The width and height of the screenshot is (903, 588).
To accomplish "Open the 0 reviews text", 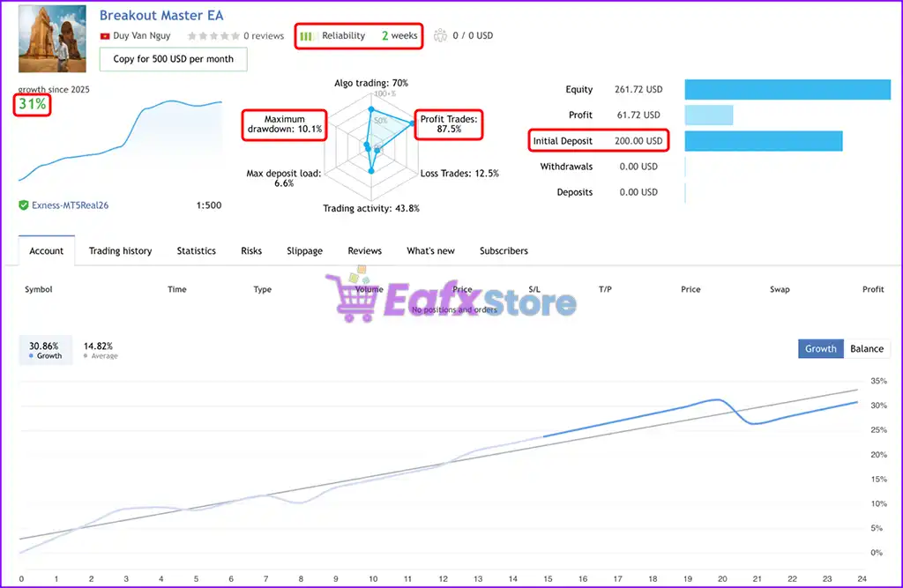I will 264,36.
